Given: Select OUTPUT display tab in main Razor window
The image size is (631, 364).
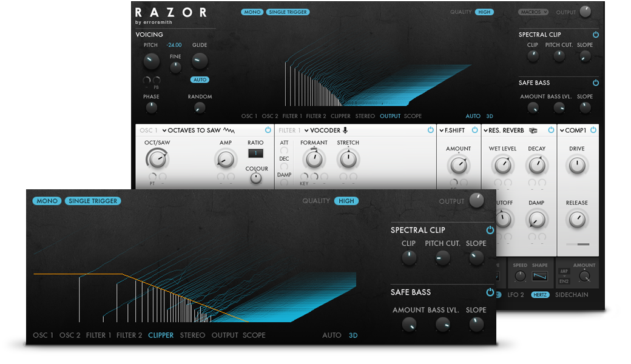Looking at the screenshot, I should (x=390, y=116).
